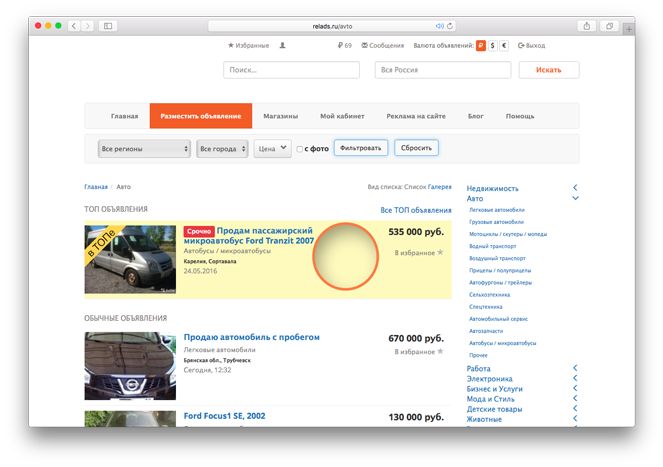Viewport: 663px width, 467px height.
Task: Open Воздушный транспорт subcategory
Action: pyautogui.click(x=497, y=258)
